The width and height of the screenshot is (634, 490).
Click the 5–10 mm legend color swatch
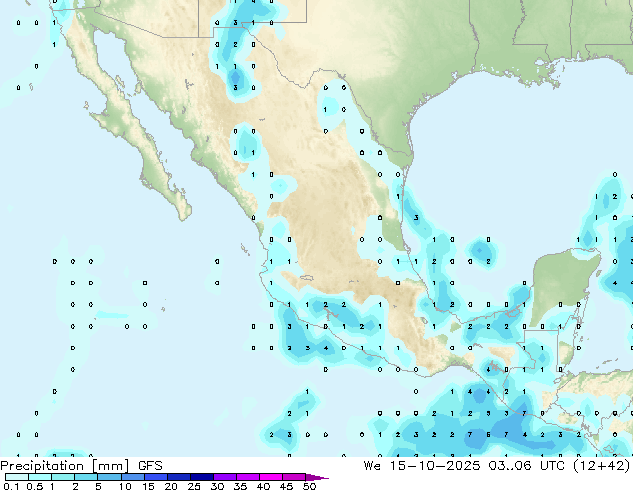pos(109,477)
